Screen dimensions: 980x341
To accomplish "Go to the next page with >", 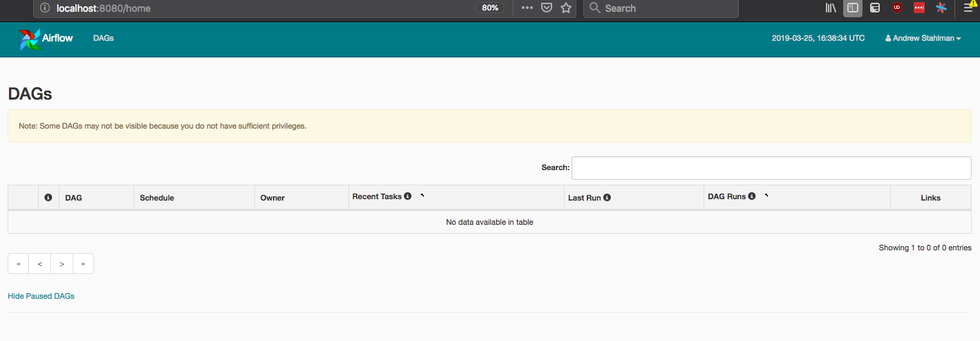I will (62, 264).
